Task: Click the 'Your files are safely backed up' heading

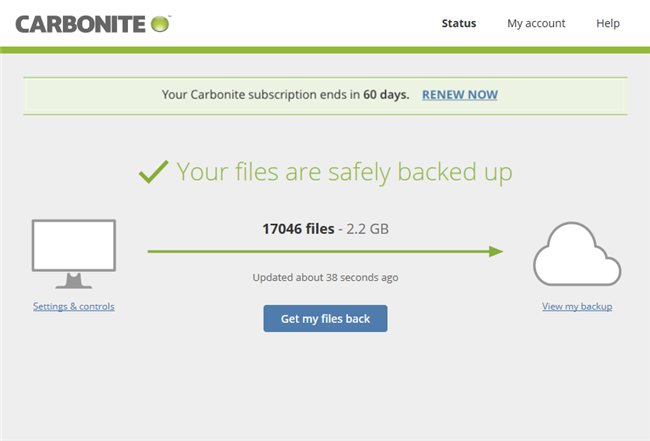Action: 345,172
